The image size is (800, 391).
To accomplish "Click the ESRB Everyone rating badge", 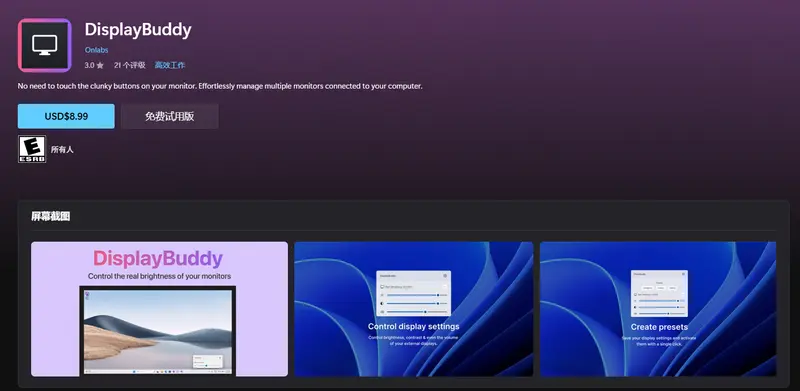I will pyautogui.click(x=32, y=149).
